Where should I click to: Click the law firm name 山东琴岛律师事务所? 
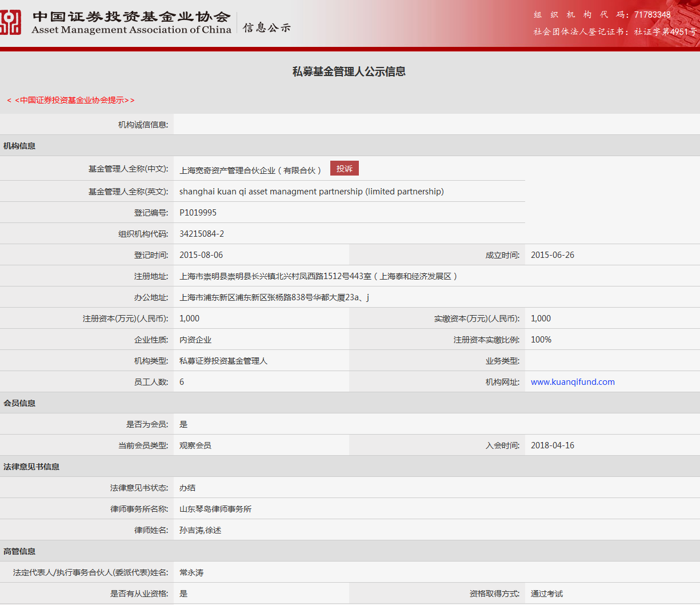[x=215, y=509]
